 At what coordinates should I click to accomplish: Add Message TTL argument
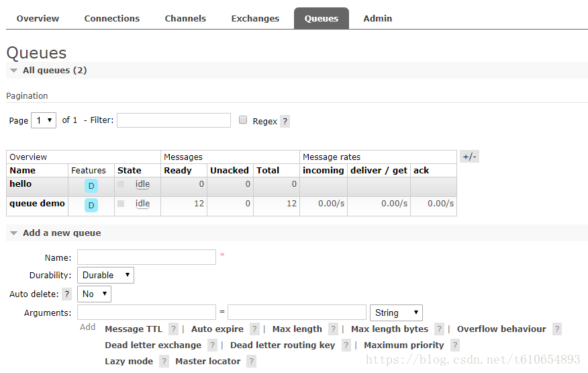click(134, 329)
